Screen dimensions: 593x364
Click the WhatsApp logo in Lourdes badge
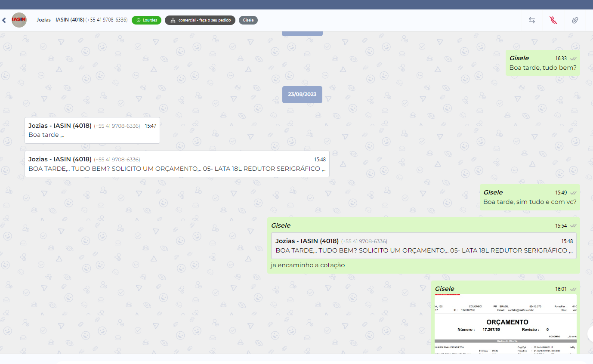coord(139,20)
